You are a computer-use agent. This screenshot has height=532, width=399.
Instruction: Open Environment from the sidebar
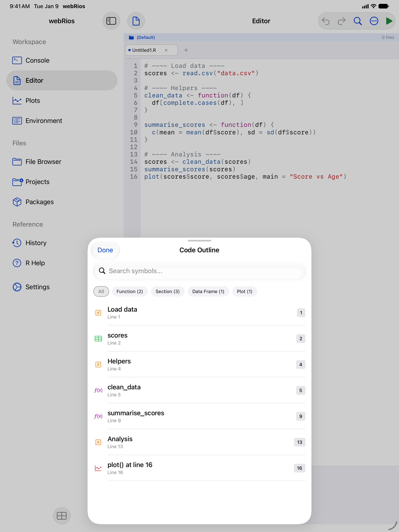click(62, 121)
